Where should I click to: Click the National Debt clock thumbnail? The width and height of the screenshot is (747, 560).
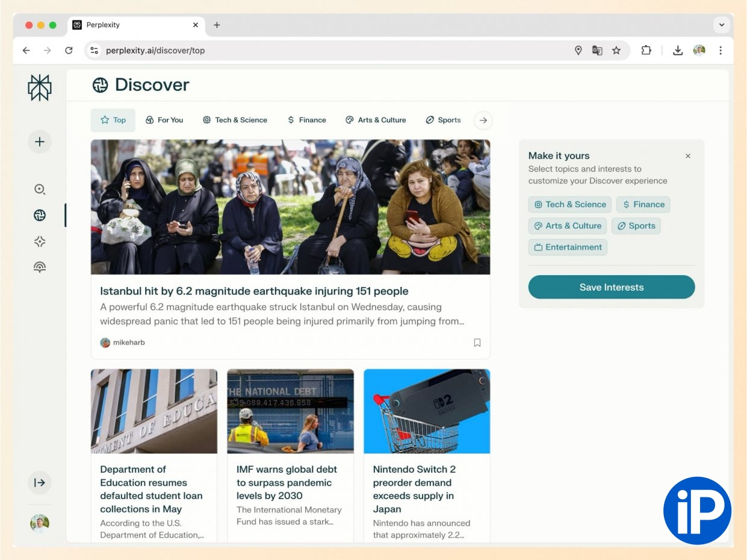click(x=290, y=411)
